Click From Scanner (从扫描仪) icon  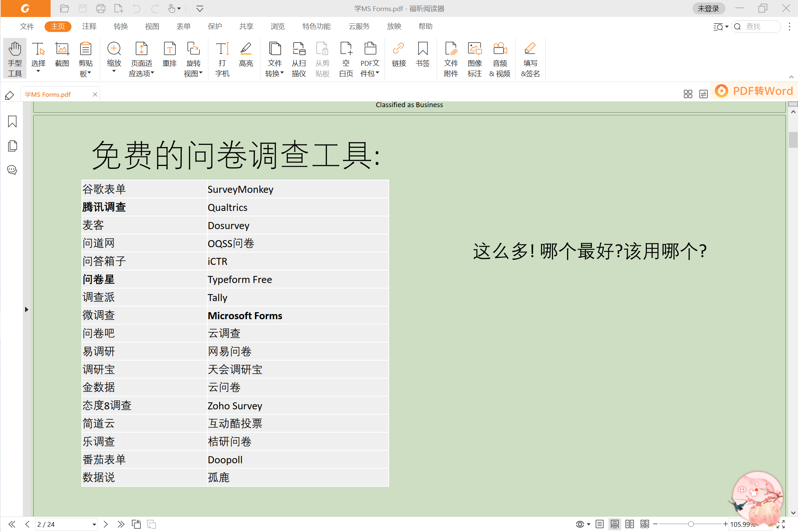click(299, 59)
